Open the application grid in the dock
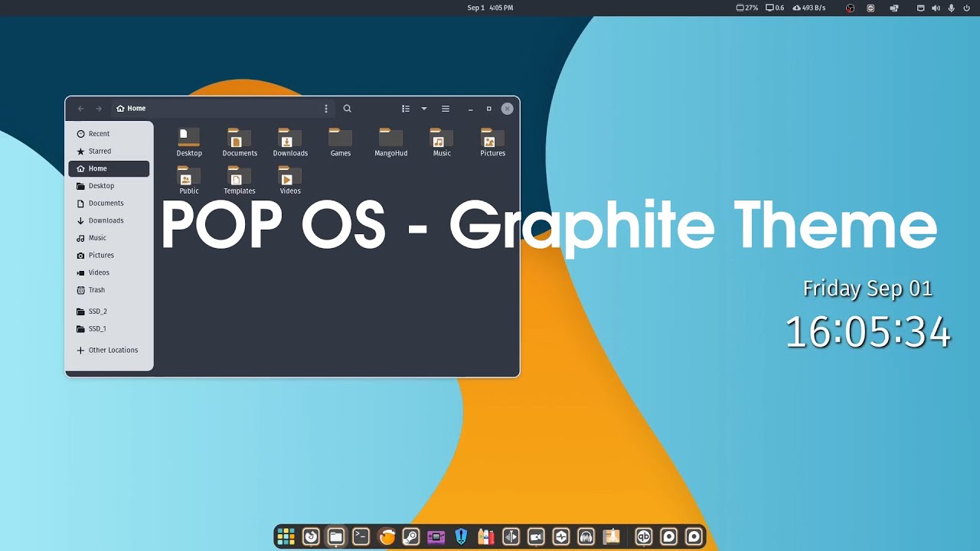Image resolution: width=980 pixels, height=551 pixels. [286, 536]
